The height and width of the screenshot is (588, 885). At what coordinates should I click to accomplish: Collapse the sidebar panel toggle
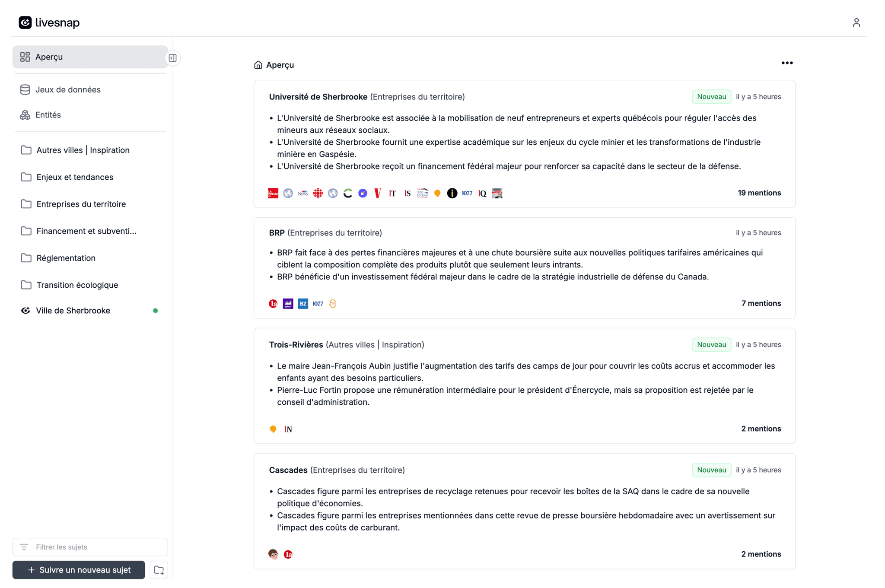[x=172, y=58]
